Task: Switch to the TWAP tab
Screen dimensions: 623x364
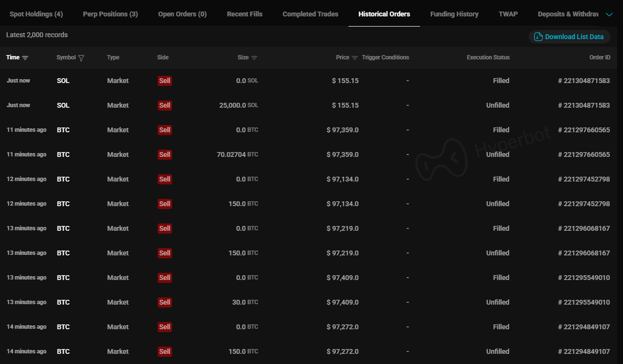Action: point(508,14)
